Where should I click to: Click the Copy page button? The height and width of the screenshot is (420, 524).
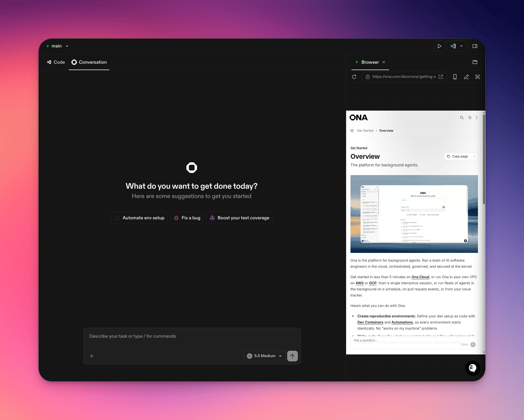(458, 156)
